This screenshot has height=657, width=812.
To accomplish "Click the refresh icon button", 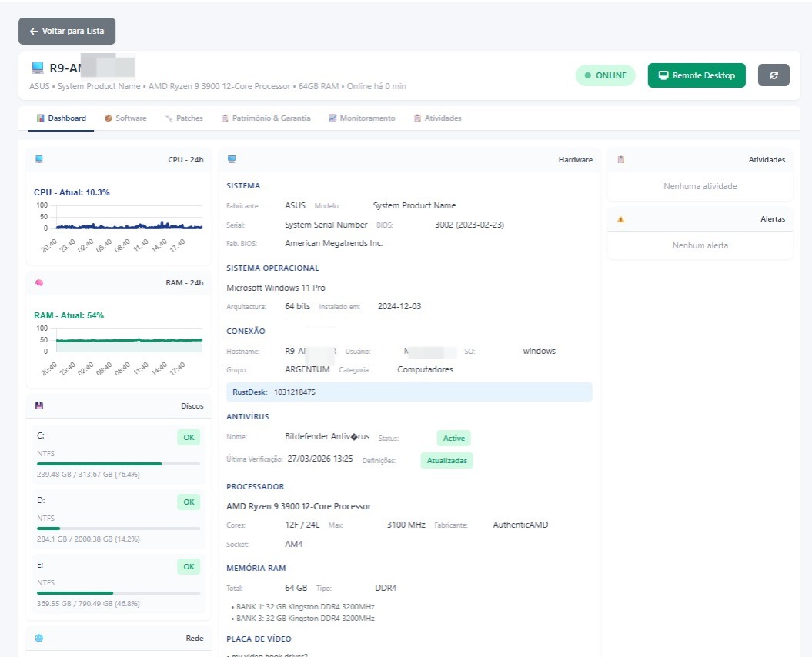I will 774,75.
